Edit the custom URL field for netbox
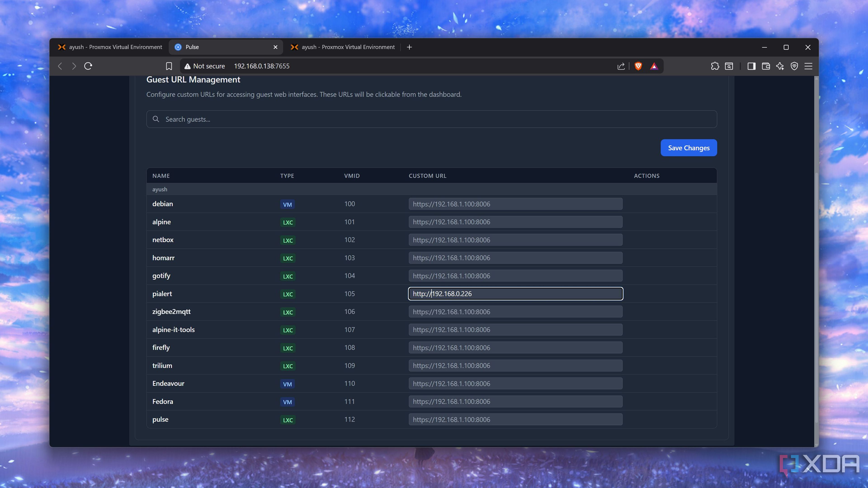Viewport: 868px width, 488px height. point(515,240)
